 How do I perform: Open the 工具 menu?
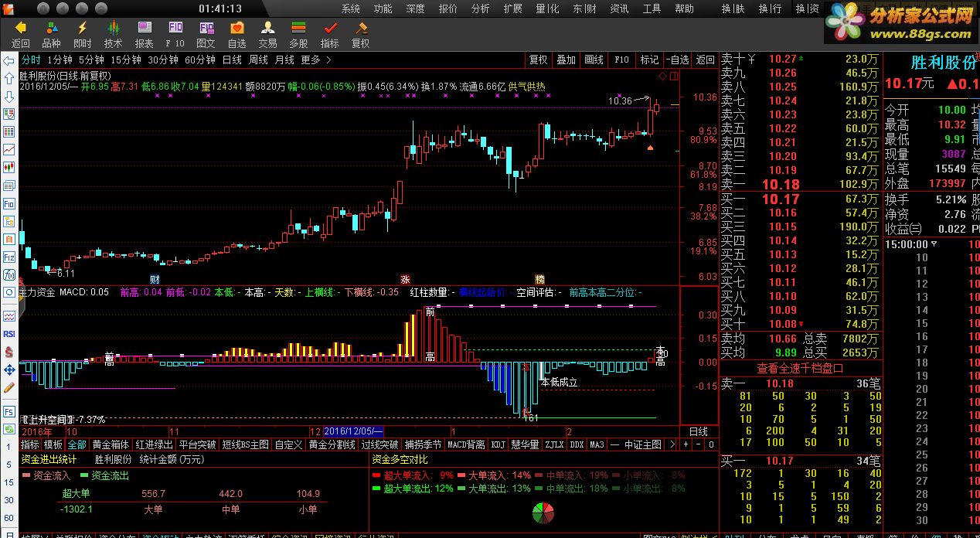click(x=652, y=9)
